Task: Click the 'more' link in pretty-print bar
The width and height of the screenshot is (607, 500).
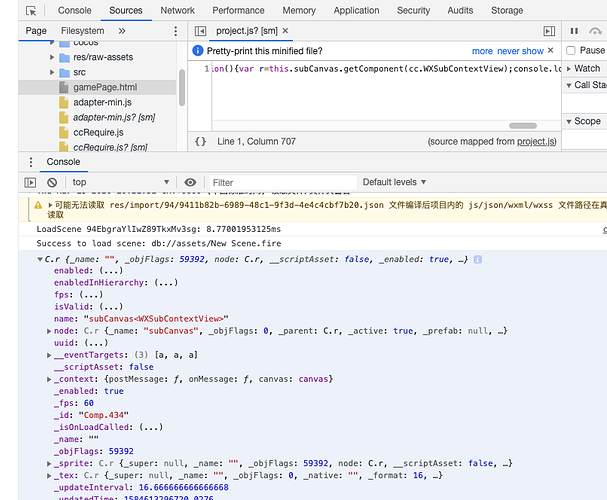Action: pyautogui.click(x=482, y=51)
